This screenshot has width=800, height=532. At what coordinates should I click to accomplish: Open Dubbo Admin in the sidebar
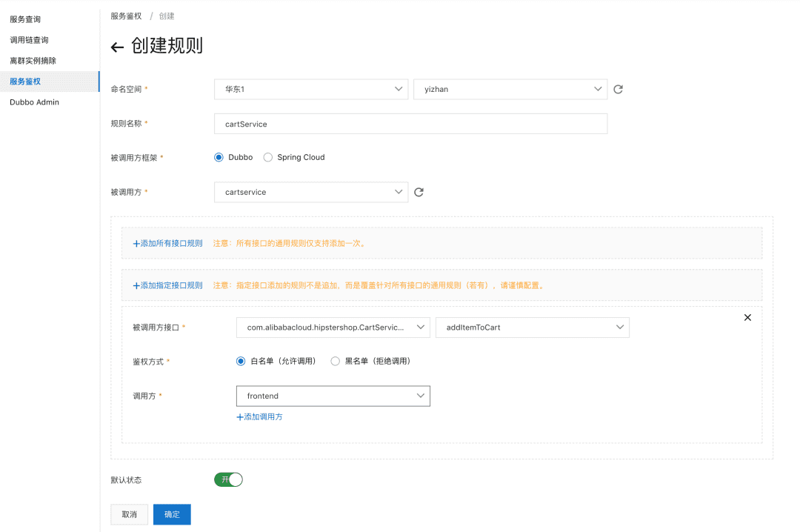pos(34,102)
